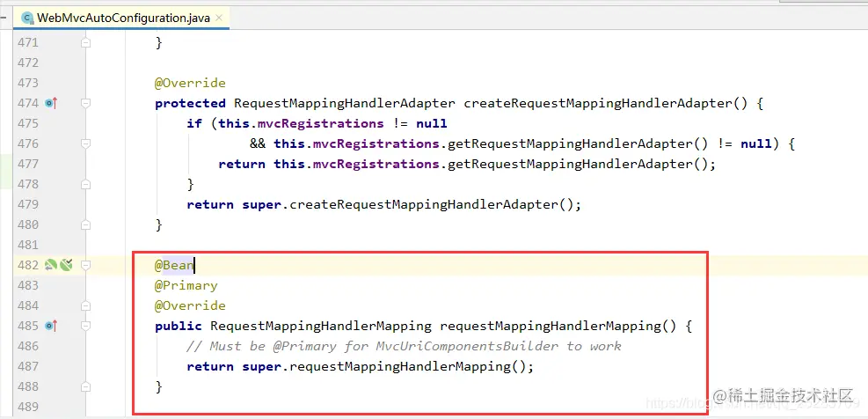Toggle the fold end marker at line 478
This screenshot has width=868, height=419.
pos(85,184)
